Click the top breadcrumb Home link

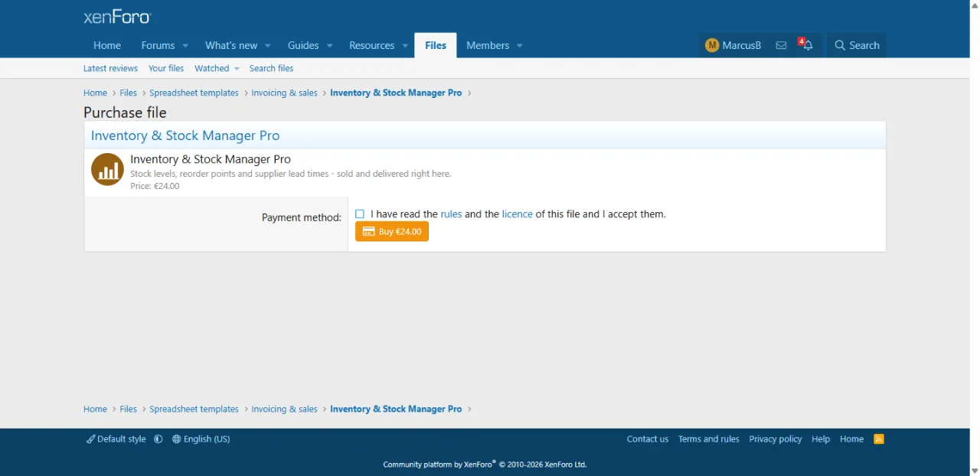click(x=95, y=93)
